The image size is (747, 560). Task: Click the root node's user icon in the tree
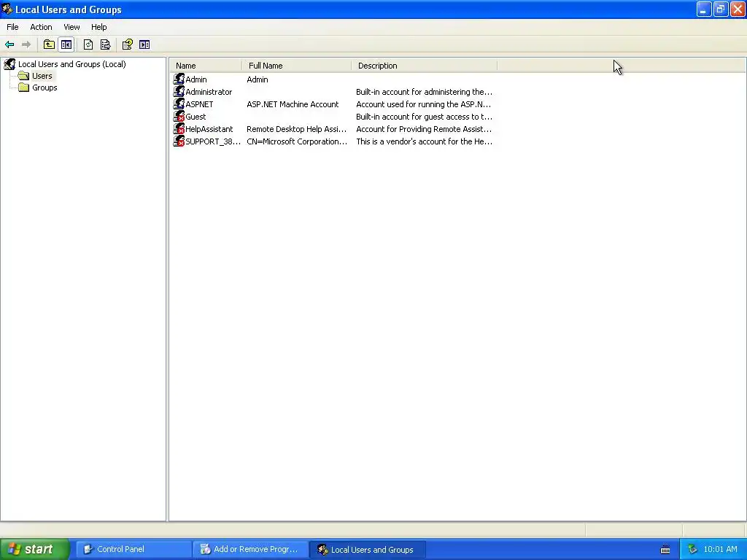9,64
